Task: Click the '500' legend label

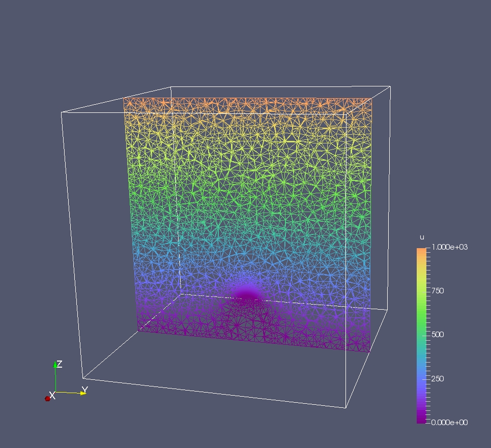Action: (438, 335)
